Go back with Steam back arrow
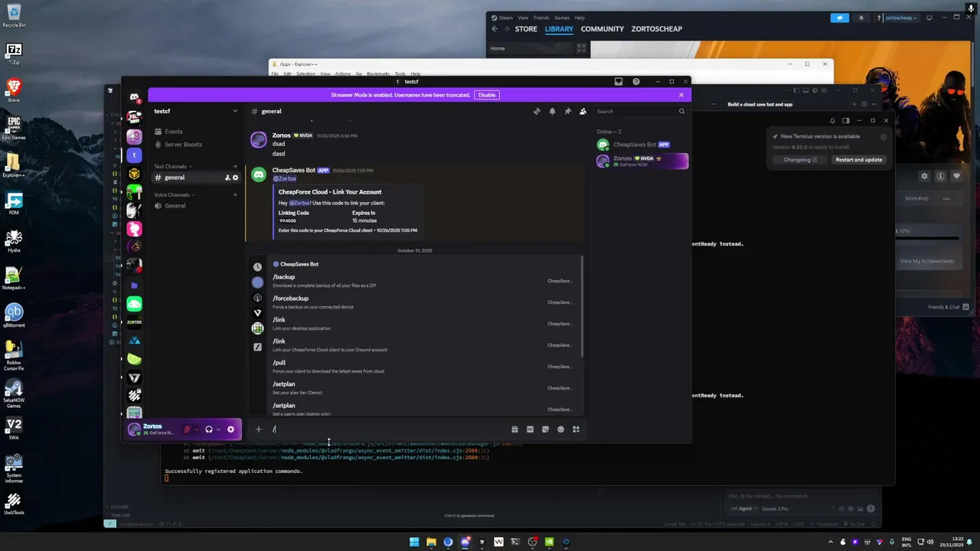Screen dimensions: 980x551 [x=495, y=29]
